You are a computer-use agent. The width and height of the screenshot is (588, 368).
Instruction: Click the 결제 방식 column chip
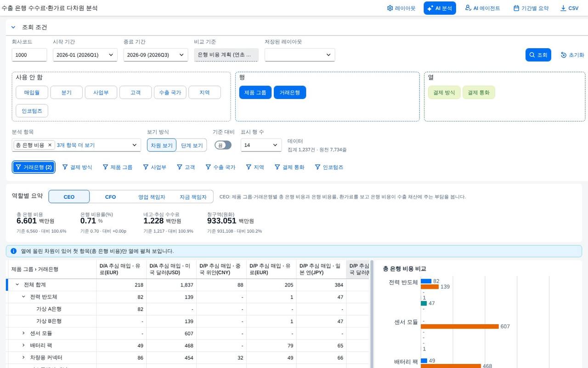(x=444, y=92)
